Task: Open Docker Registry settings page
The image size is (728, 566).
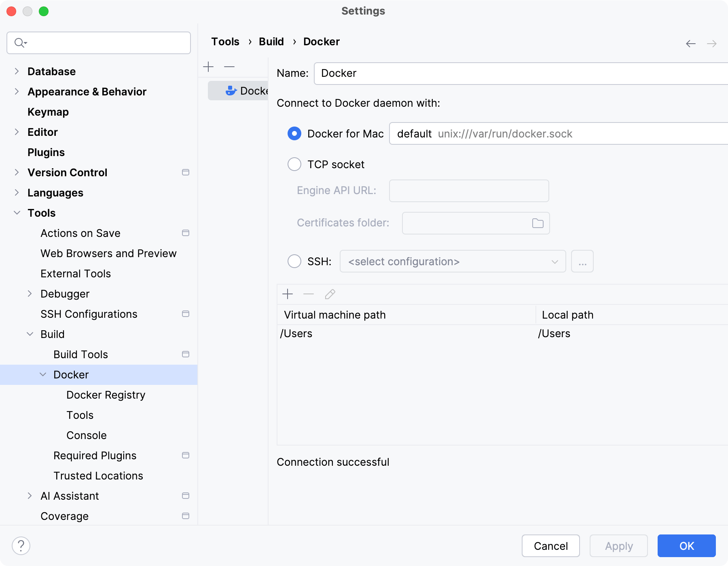Action: point(106,395)
